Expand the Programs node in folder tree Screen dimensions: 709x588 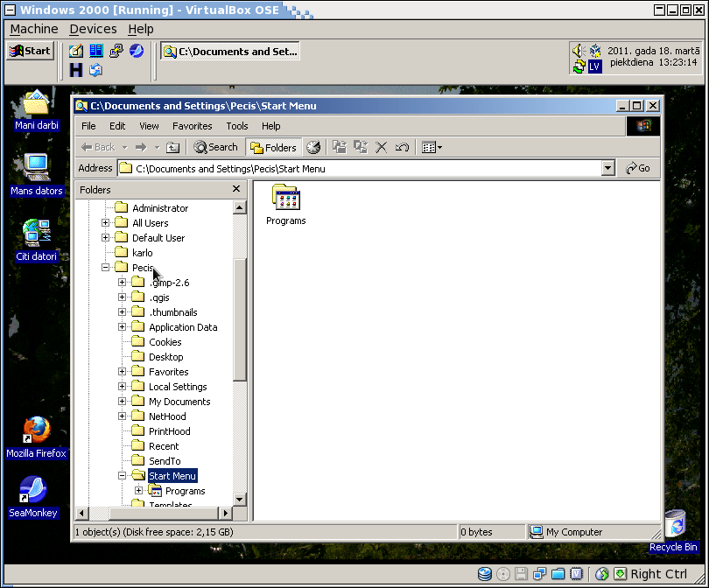[x=139, y=491]
